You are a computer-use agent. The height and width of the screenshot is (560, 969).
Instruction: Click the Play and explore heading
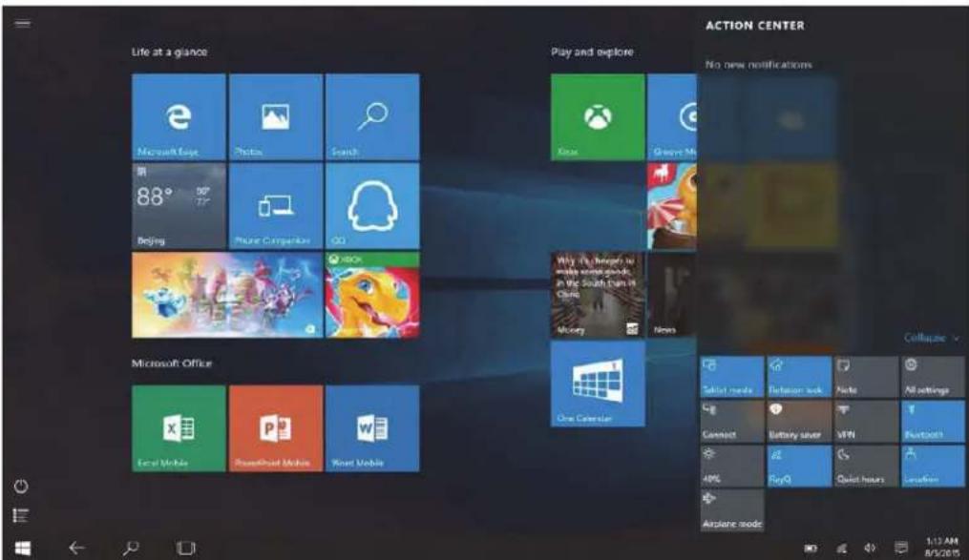(592, 52)
